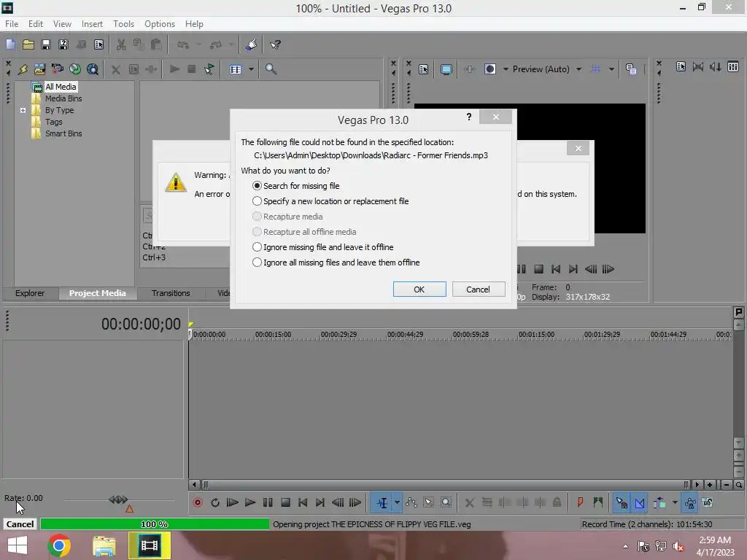Click the Import Media icon in Project Media

coord(39,69)
